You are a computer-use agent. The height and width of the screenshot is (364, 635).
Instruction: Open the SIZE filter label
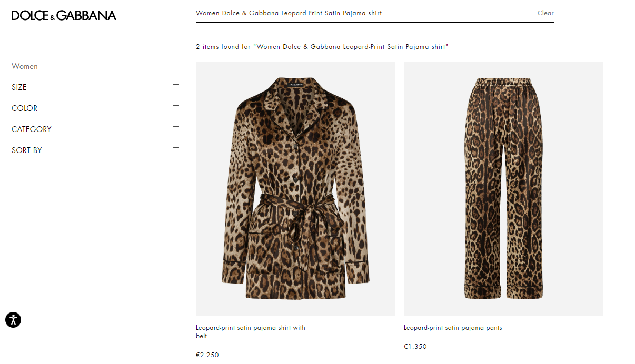coord(19,87)
